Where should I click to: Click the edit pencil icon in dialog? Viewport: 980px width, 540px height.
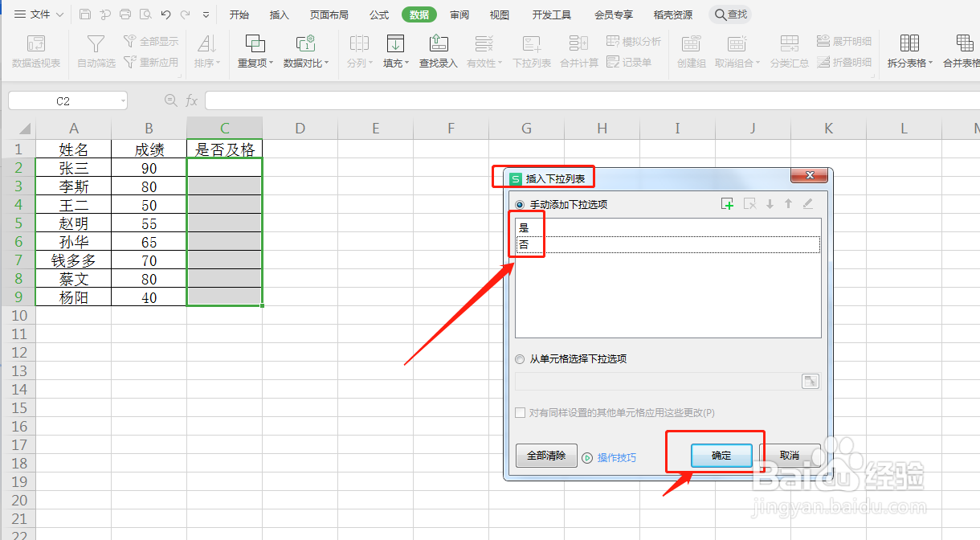click(808, 204)
